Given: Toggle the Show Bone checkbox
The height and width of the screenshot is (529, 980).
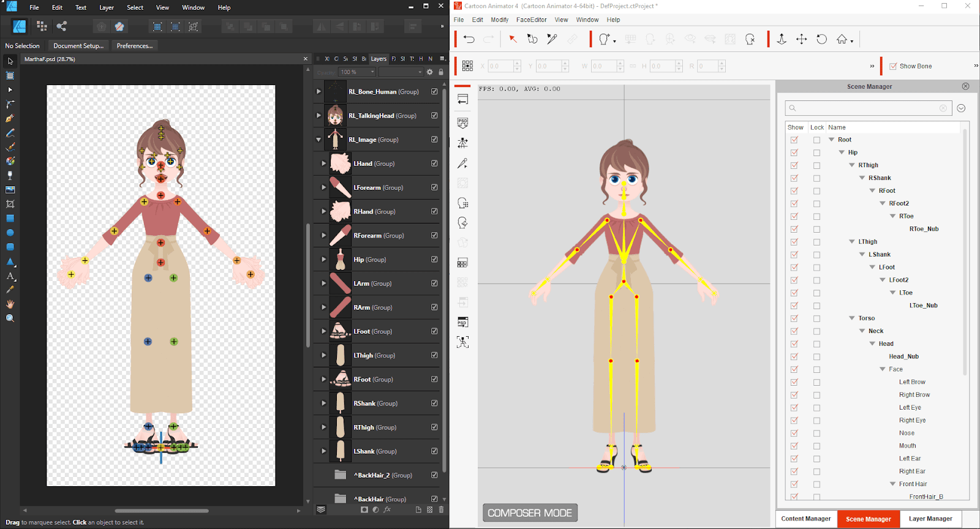Looking at the screenshot, I should pos(894,66).
